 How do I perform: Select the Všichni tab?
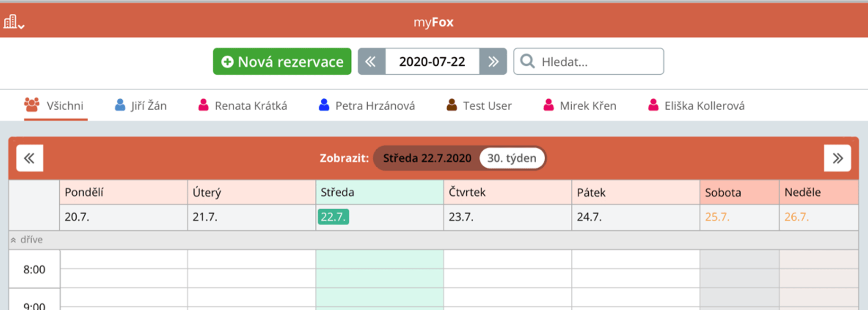pyautogui.click(x=54, y=105)
